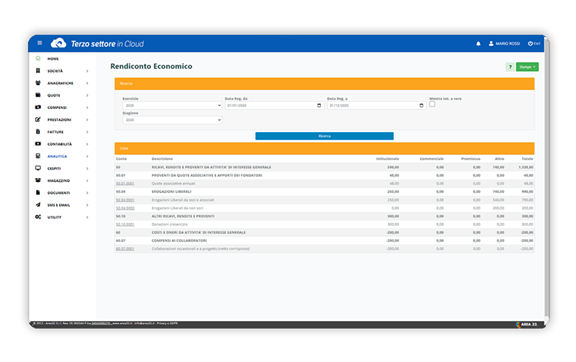576x362 pixels.
Task: Click the Cespiti monitor icon
Action: coord(38,168)
